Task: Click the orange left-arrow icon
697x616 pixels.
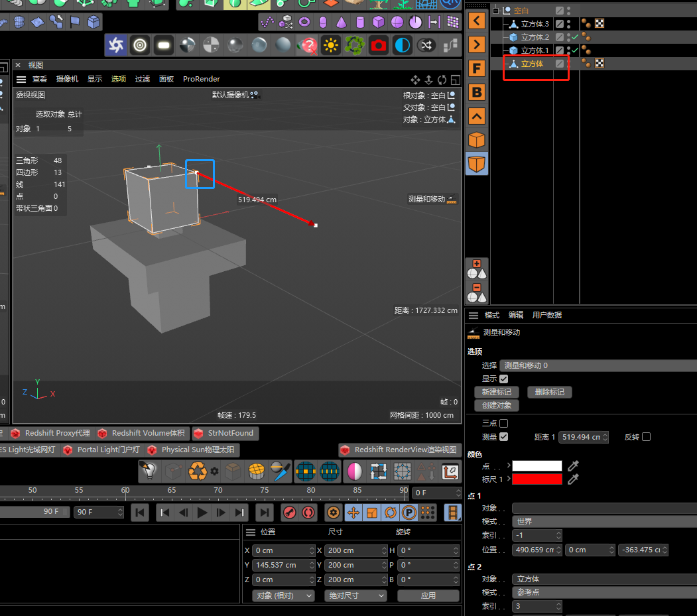Action: pos(477,21)
